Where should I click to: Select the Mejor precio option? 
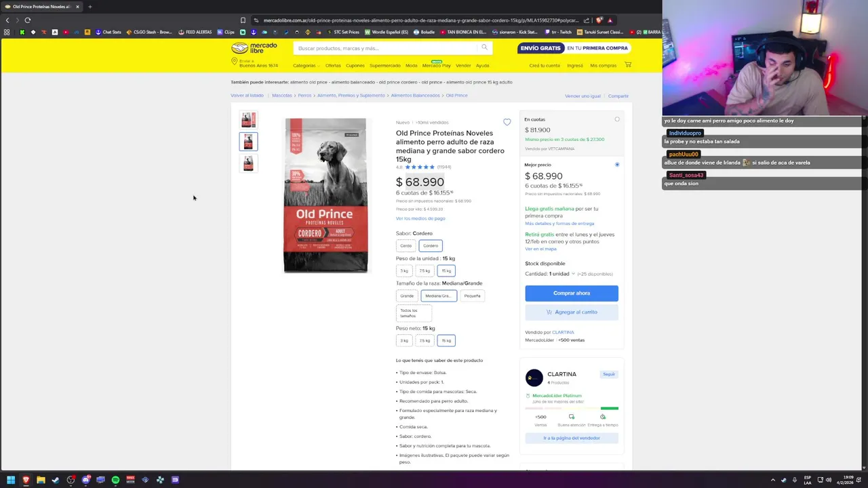(616, 165)
